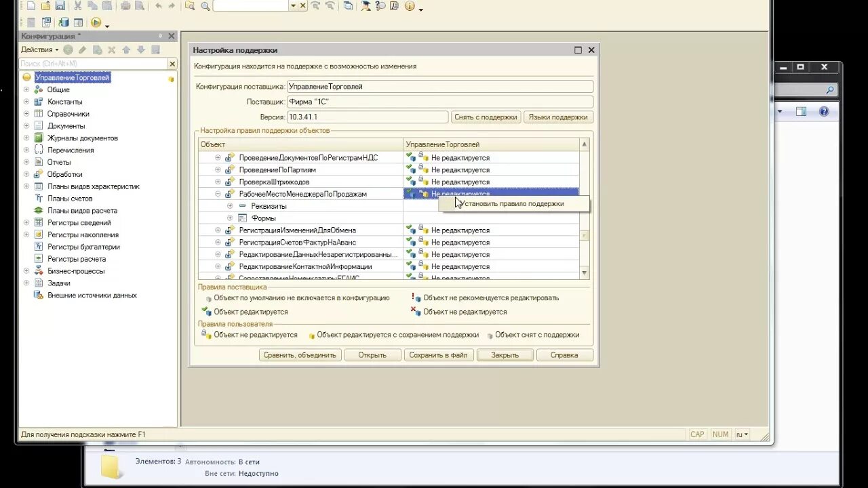Click the Поиск field in configuration tree
The height and width of the screenshot is (488, 868).
tap(93, 64)
